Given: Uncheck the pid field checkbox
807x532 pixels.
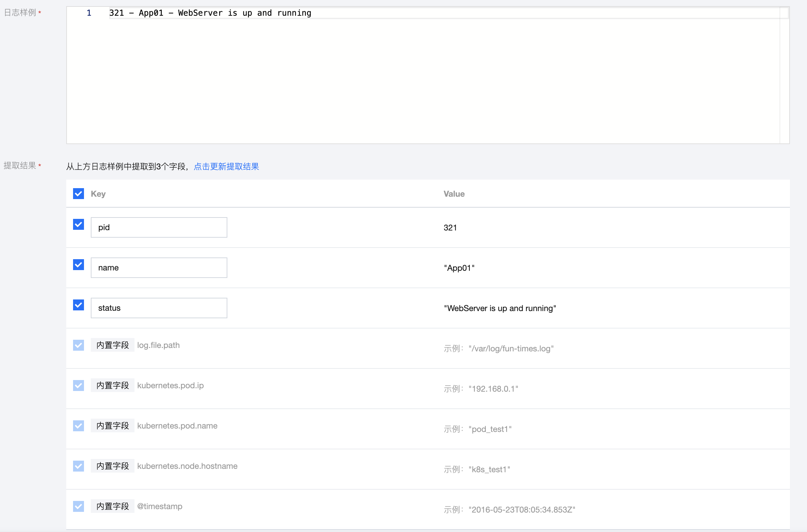Looking at the screenshot, I should [79, 225].
